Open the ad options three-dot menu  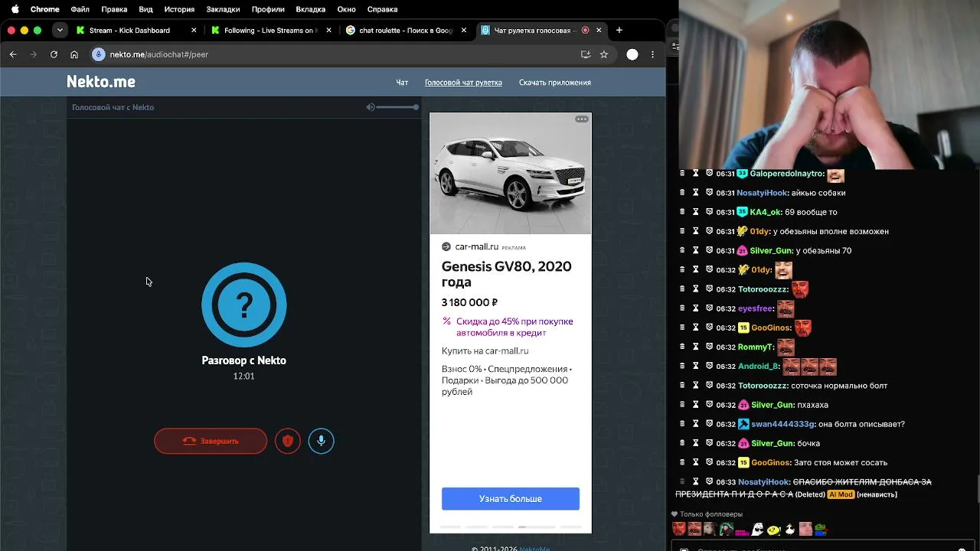pos(582,119)
